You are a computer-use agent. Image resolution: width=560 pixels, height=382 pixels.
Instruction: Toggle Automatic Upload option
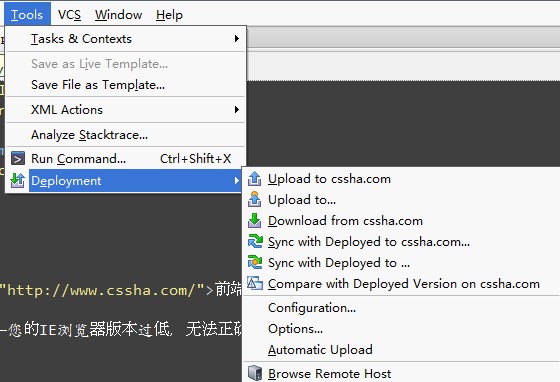(x=320, y=350)
